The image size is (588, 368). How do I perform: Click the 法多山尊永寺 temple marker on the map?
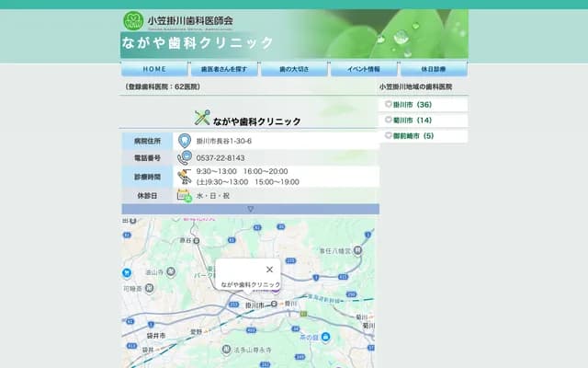click(x=226, y=350)
